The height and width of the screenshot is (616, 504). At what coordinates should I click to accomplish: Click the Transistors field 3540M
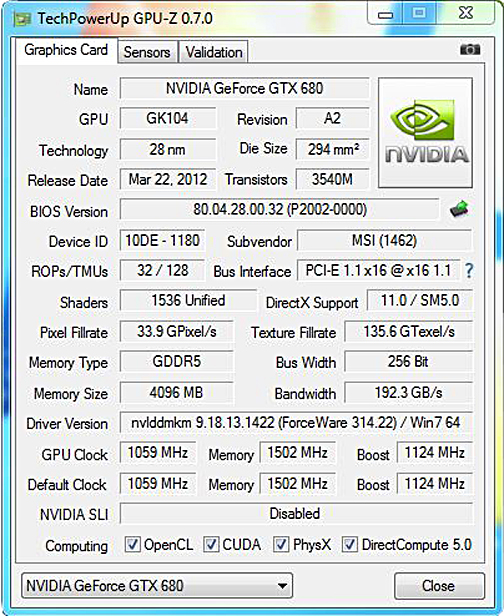(332, 180)
